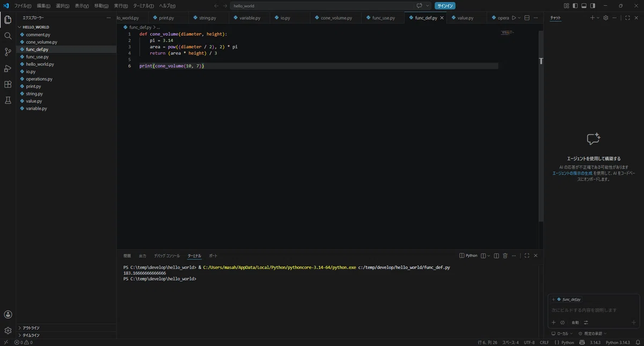Screen dimensions: 644x346
Task: Click the CRLF line ending indicator
Action: [x=544, y=342]
